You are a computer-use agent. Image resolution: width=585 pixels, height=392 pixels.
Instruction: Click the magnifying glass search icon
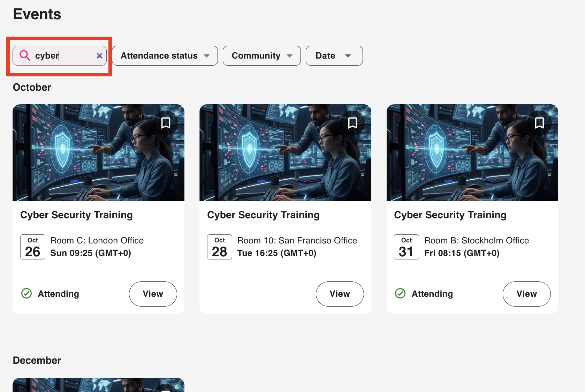pos(25,55)
